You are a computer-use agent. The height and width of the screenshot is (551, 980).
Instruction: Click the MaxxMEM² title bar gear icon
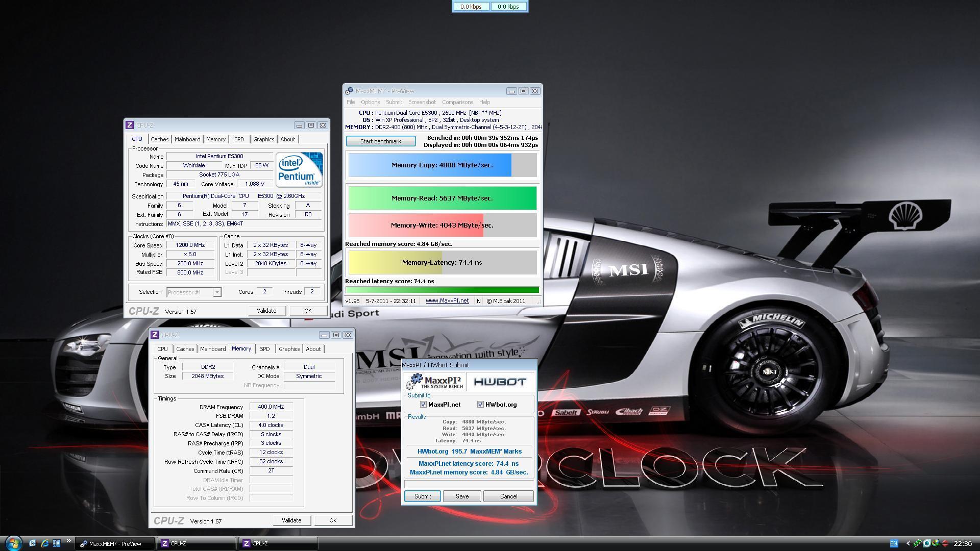coord(349,91)
